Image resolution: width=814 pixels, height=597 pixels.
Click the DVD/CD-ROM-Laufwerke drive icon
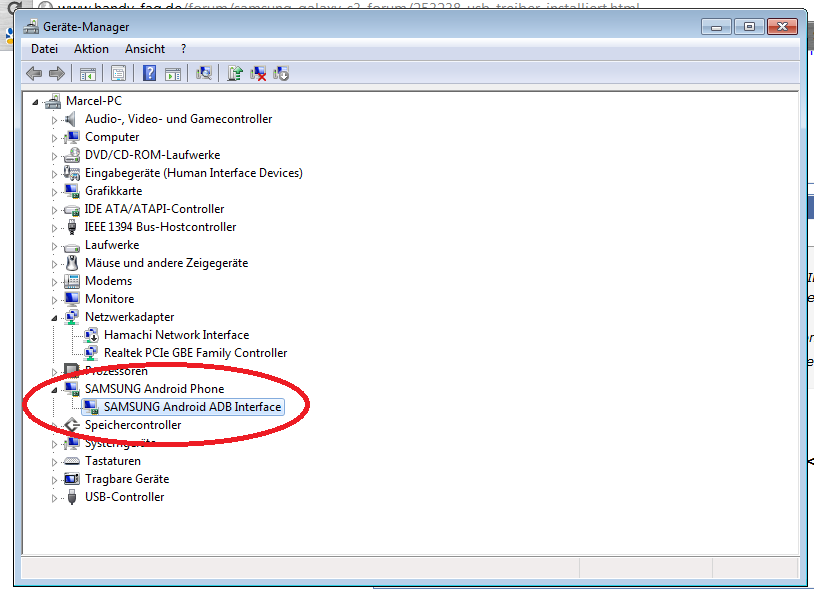(x=72, y=155)
